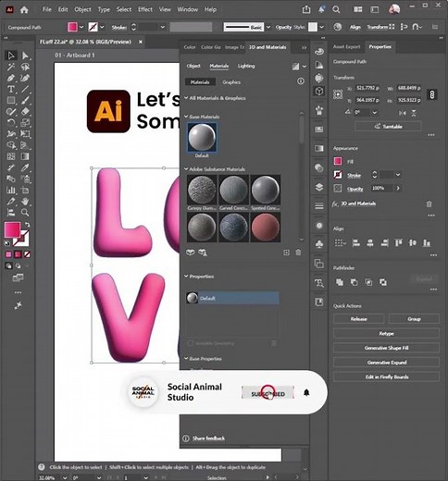The height and width of the screenshot is (481, 448).
Task: Open Layers panel icon in dock
Action: (319, 187)
